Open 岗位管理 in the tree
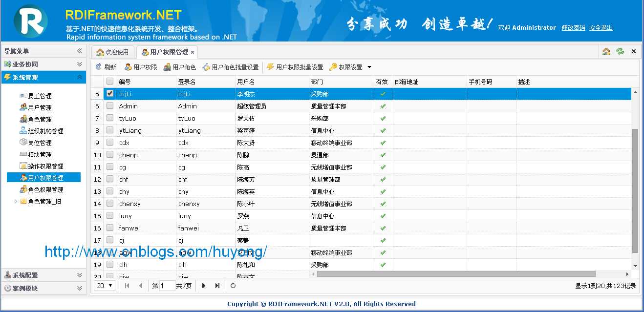Screen dimensions: 644x312 (40, 143)
